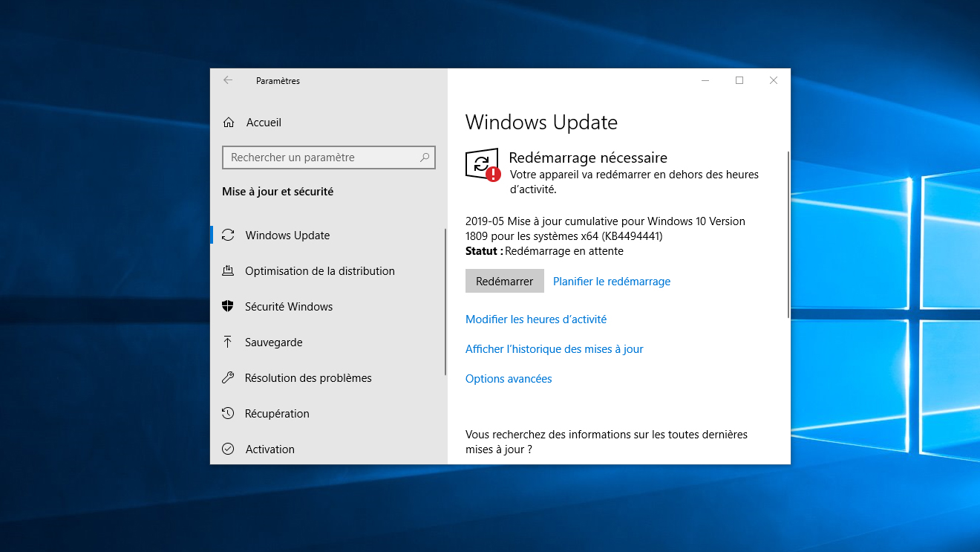Click the Récupération history icon
Viewport: 980px width, 552px height.
point(228,413)
